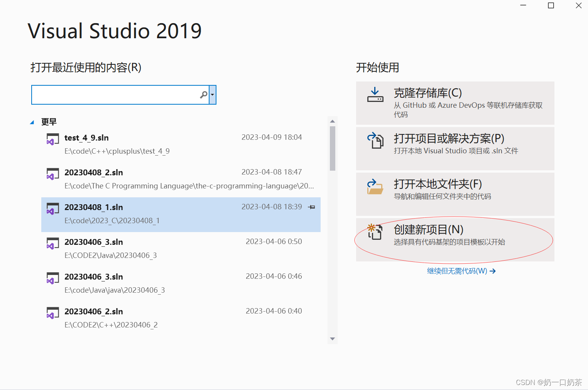Click the timestamp 2023-04-06 0:40

pyautogui.click(x=274, y=311)
